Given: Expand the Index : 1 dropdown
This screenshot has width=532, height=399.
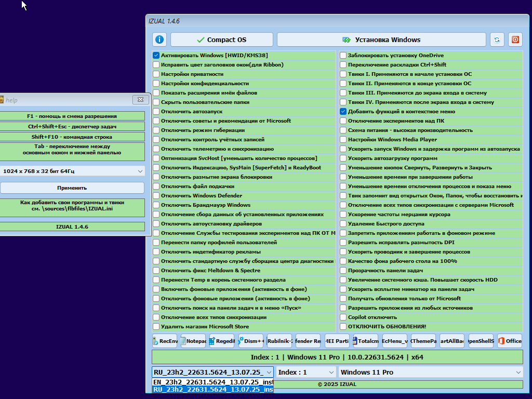Looking at the screenshot, I should tap(306, 372).
